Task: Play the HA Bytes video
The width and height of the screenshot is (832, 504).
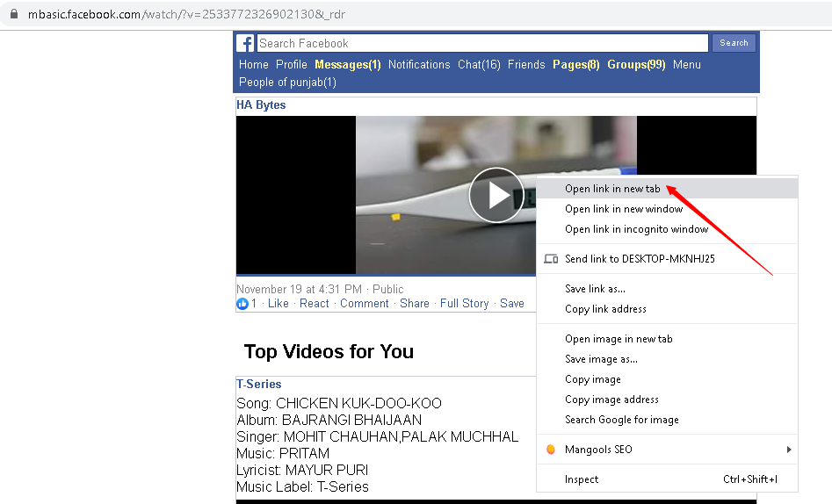Action: point(496,195)
